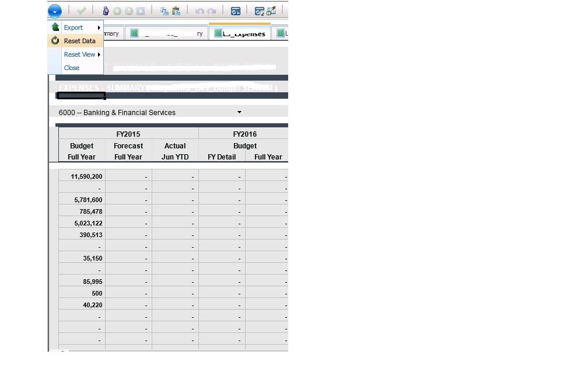Viewport: 588px width, 368px height.
Task: Click the FY2015 column group header
Action: click(128, 134)
